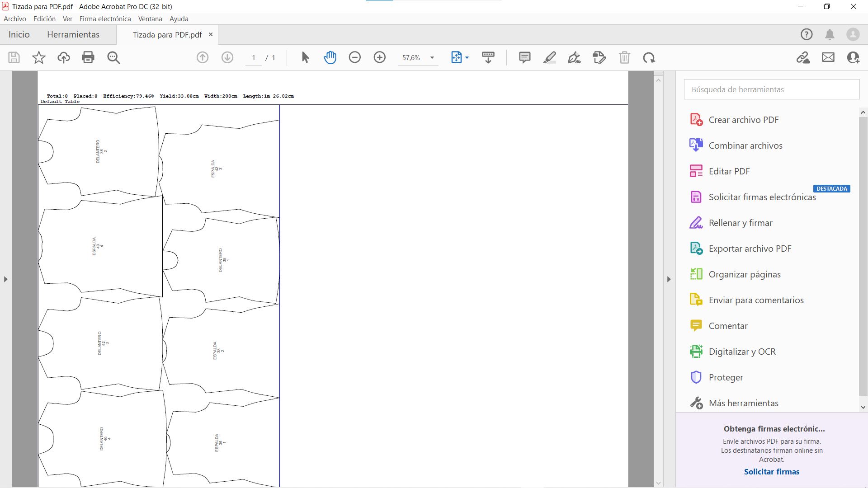Image resolution: width=868 pixels, height=488 pixels.
Task: Zoom out with minus icon
Action: click(x=355, y=57)
